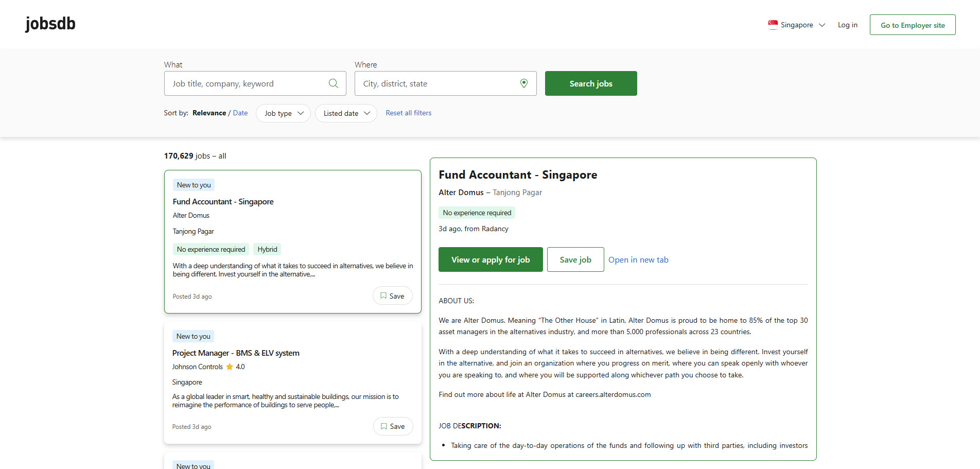
Task: Click the search magnifier icon in What field
Action: pos(334,83)
